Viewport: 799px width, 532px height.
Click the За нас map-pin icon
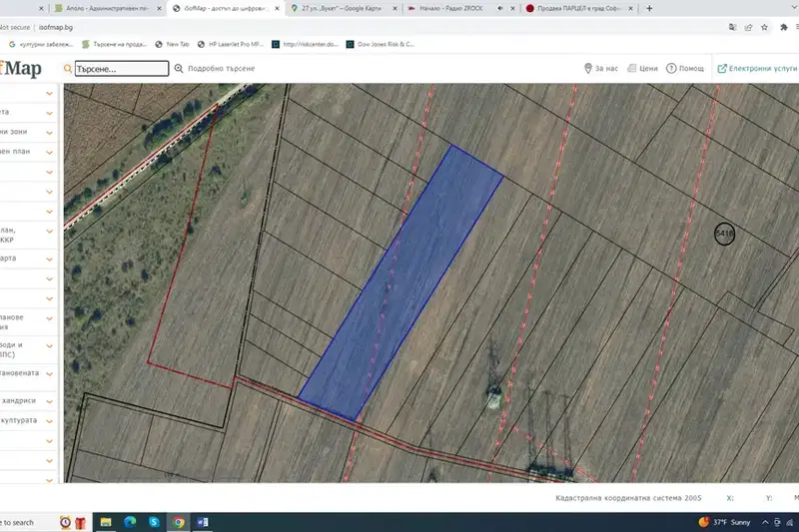[x=587, y=68]
